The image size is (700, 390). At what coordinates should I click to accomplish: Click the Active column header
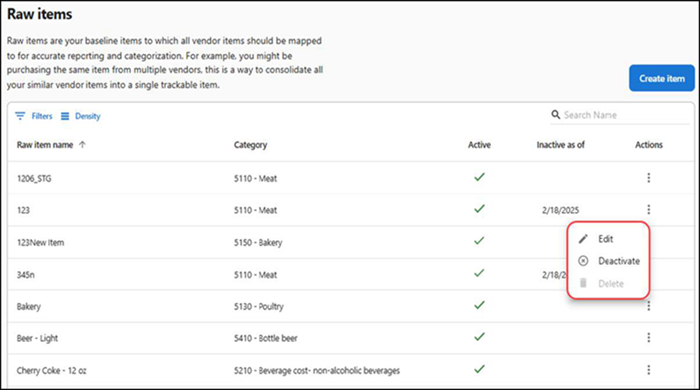(x=479, y=145)
